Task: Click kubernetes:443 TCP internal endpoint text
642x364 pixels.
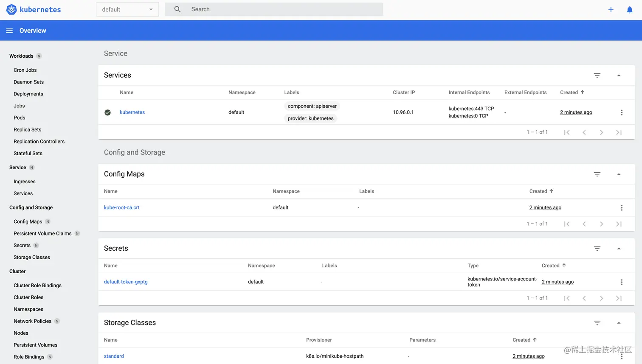Action: 471,109
